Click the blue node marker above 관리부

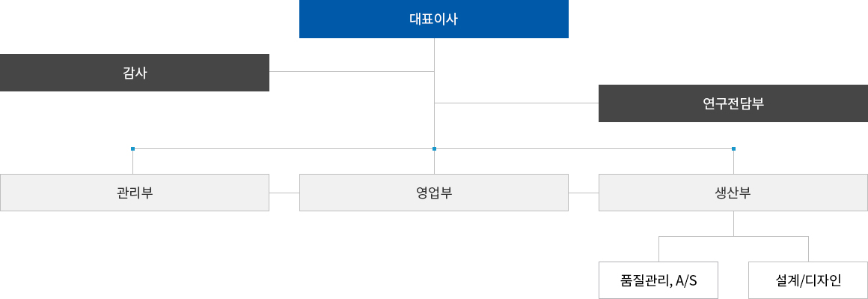click(133, 148)
